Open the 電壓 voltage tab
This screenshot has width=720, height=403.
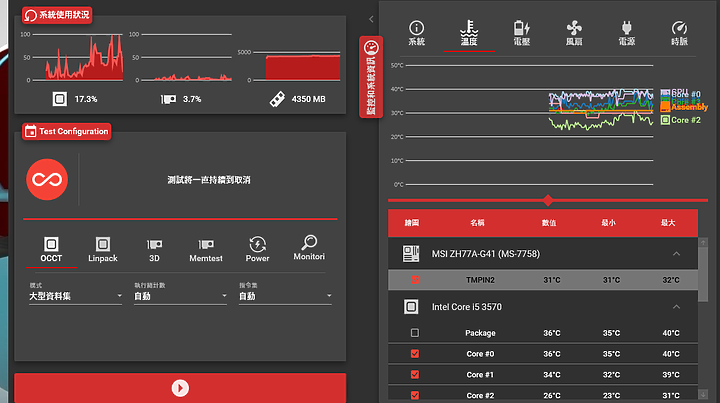[522, 33]
